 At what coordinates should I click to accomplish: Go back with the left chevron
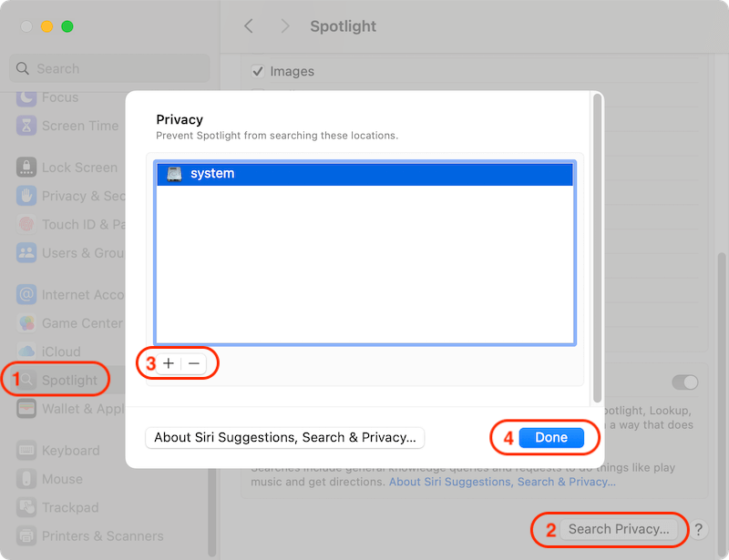[x=249, y=26]
